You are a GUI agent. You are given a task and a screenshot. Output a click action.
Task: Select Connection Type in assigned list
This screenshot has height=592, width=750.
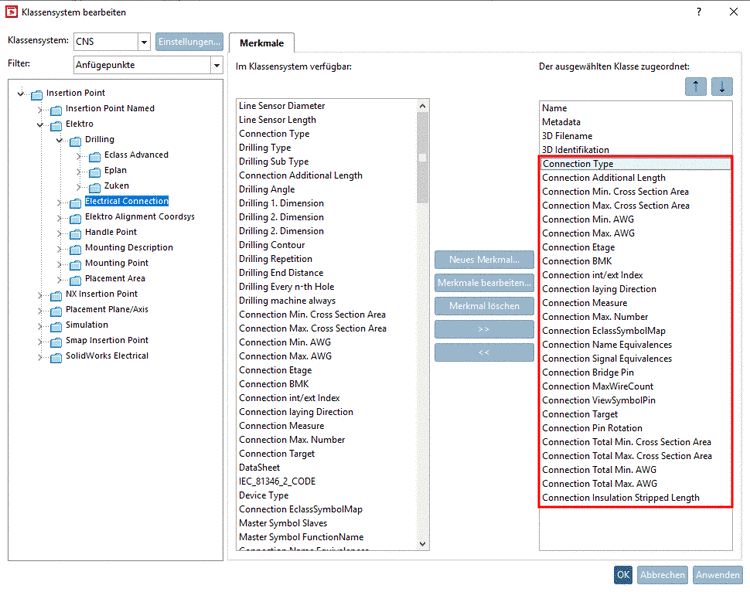(x=636, y=164)
